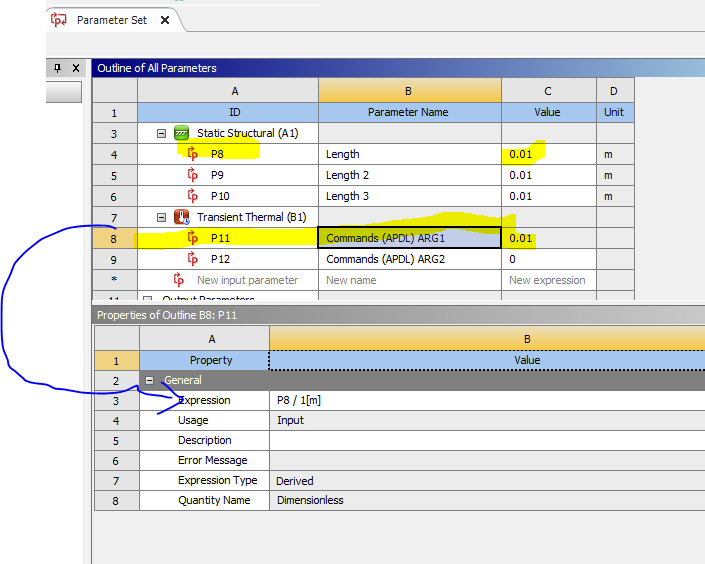
Task: Click the P12 parameter icon
Action: pos(193,259)
